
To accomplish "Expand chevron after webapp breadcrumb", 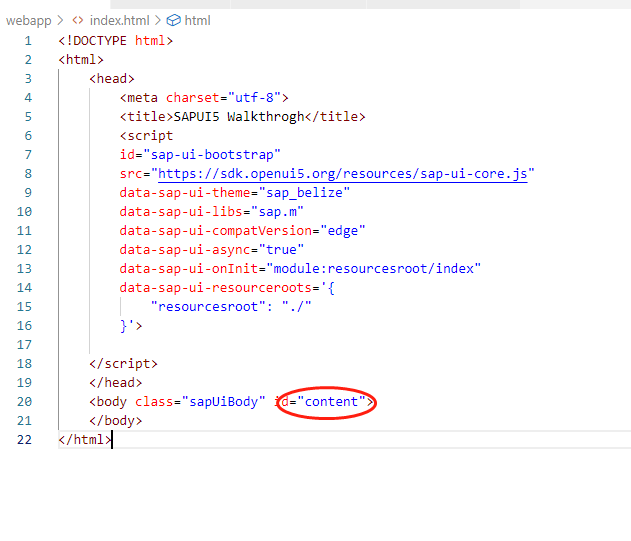I will coord(60,20).
